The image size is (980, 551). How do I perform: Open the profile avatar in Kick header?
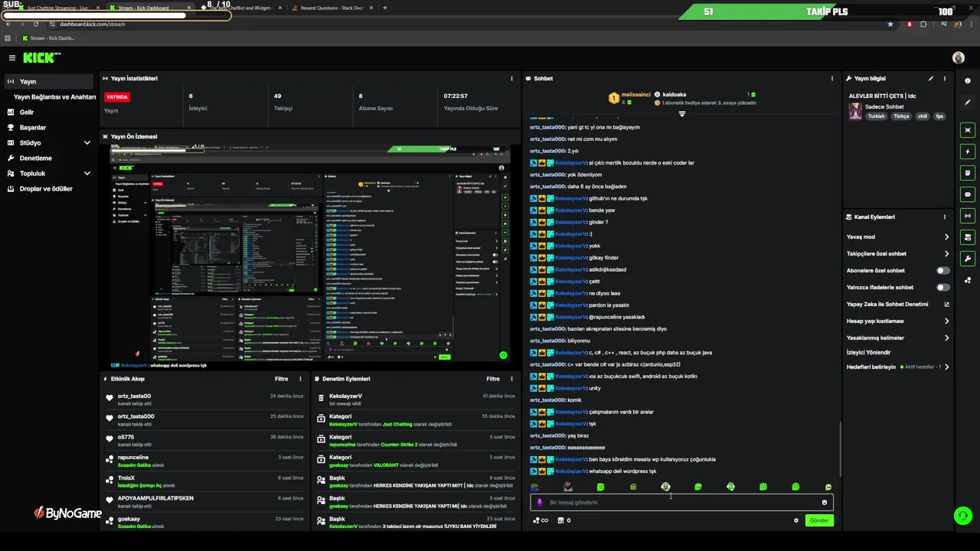(958, 58)
